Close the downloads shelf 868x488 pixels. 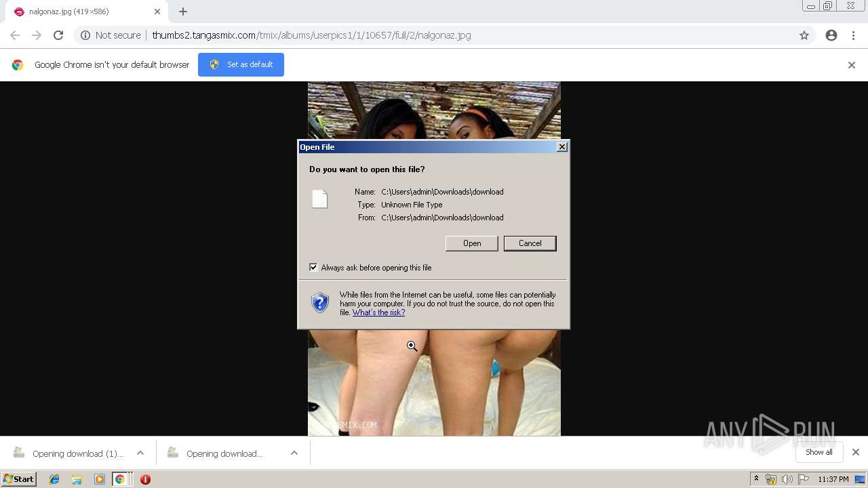click(856, 452)
